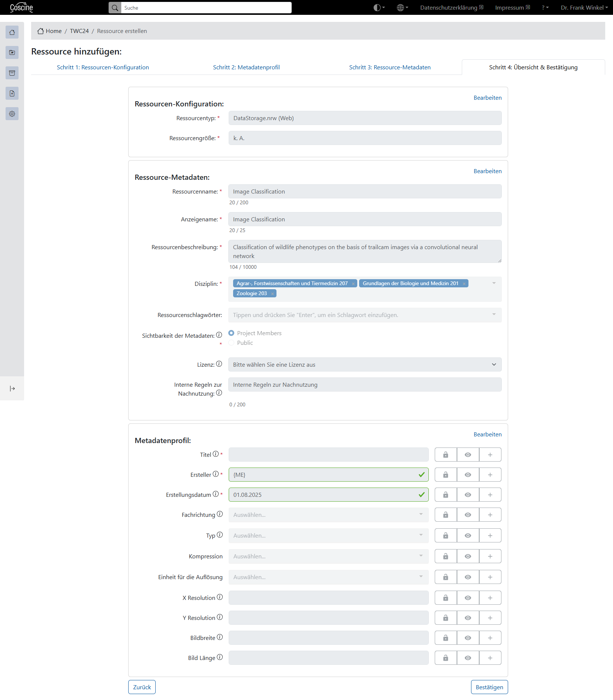Click the Bestätigen button
613x700 pixels.
click(489, 687)
